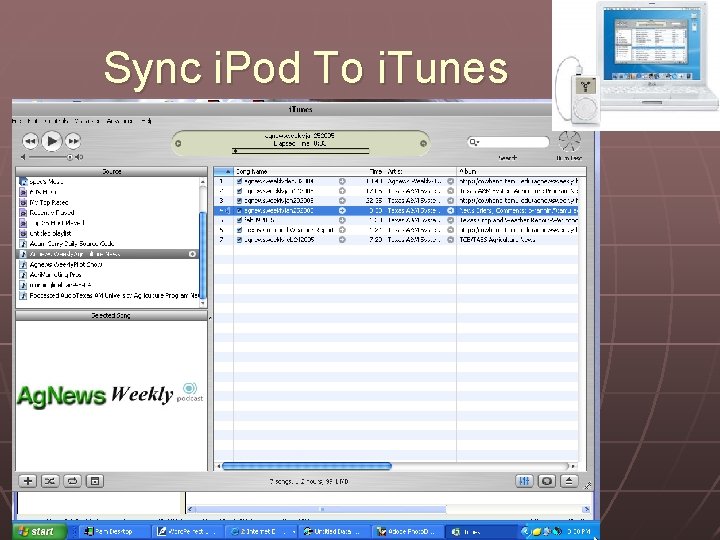Viewport: 720px width, 540px height.
Task: Click the Time column header
Action: pos(376,171)
